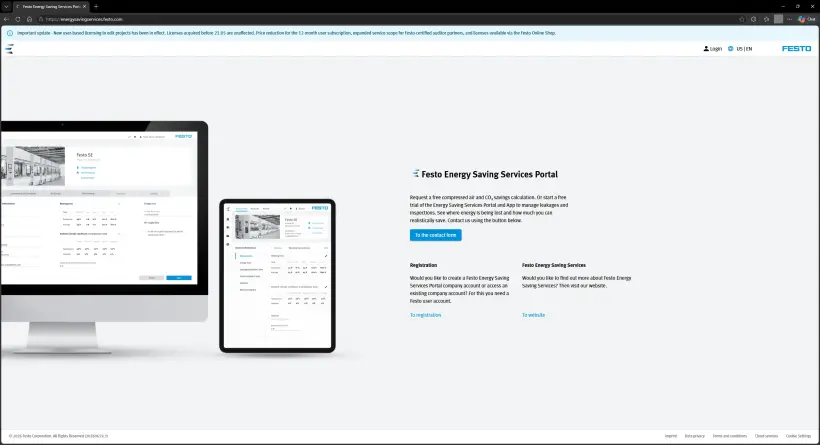Add page to favorites star icon
Image resolution: width=820 pixels, height=445 pixels.
click(x=742, y=19)
